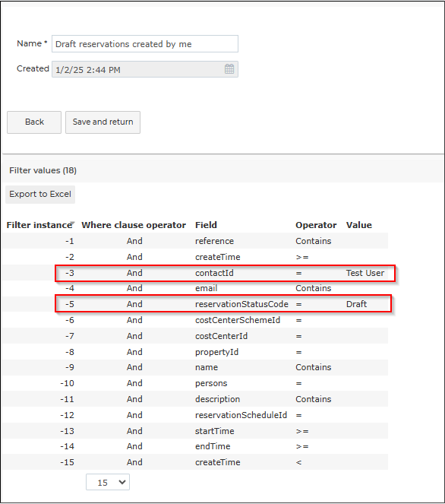Click the Created date field
This screenshot has height=504, width=445.
coord(145,69)
